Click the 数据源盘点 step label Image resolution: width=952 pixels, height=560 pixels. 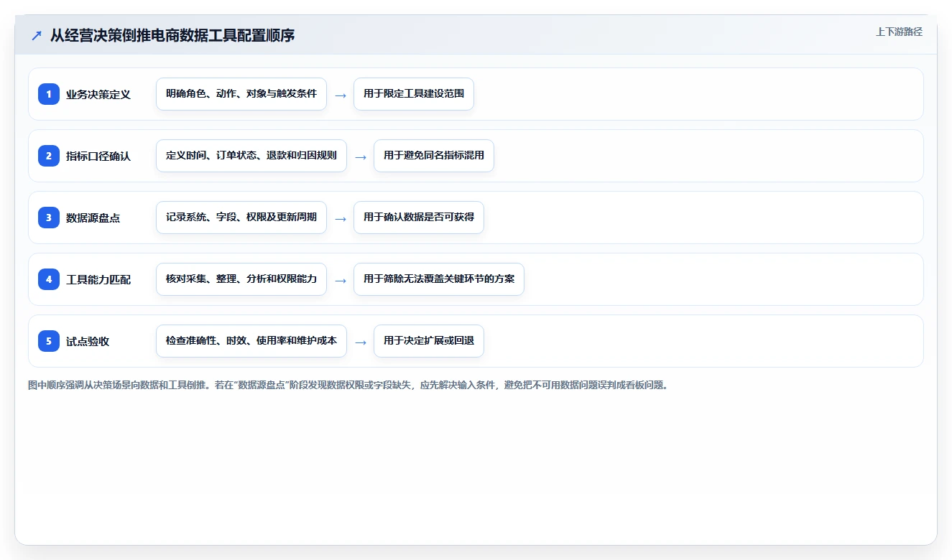93,218
